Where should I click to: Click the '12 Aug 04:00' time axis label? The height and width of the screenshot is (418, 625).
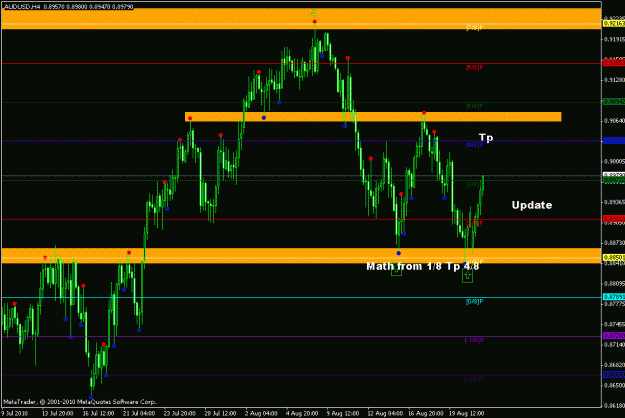click(383, 413)
